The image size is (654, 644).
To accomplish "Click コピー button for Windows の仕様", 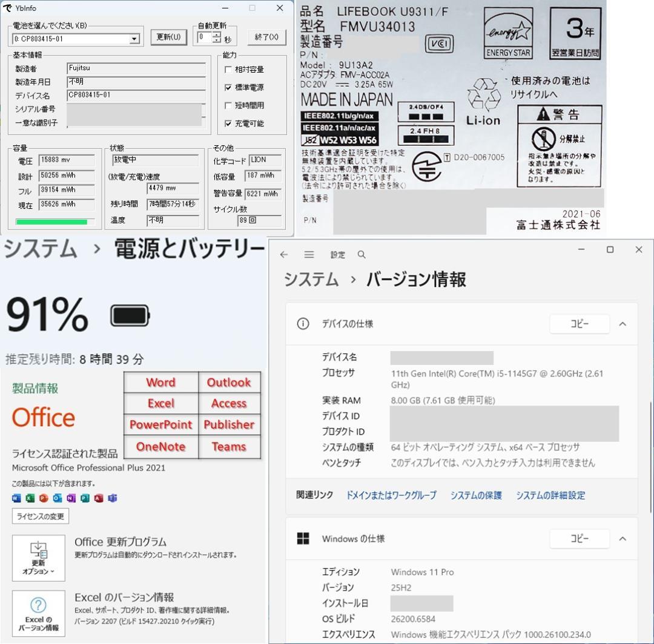I will point(580,539).
